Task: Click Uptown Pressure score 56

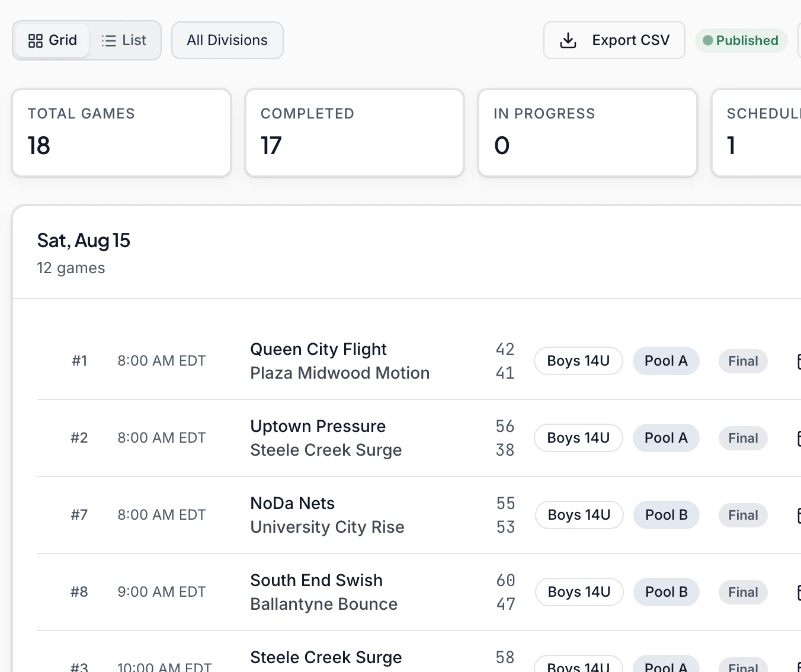Action: point(505,426)
